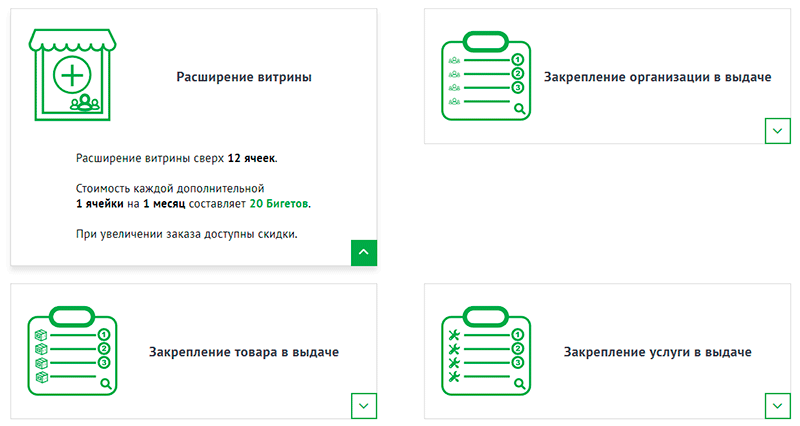Image resolution: width=800 pixels, height=426 pixels.
Task: Expand the Закрепление товара в выдаче card
Action: (364, 406)
